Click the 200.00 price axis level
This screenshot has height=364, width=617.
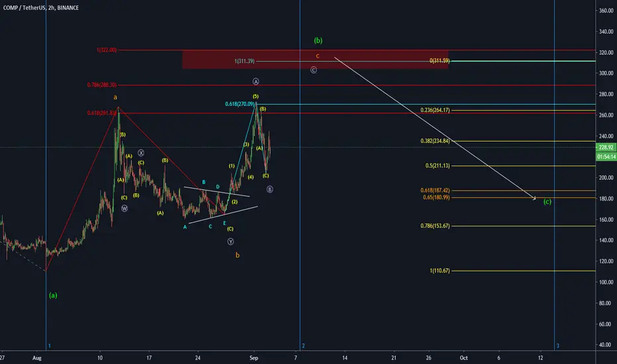coord(606,178)
